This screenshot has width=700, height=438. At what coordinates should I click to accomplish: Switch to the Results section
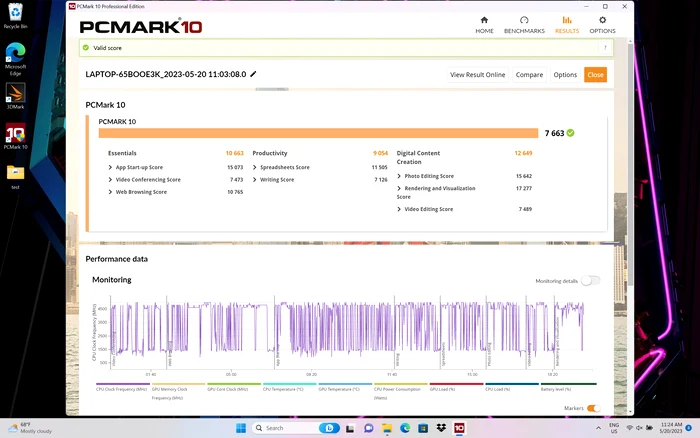(567, 25)
